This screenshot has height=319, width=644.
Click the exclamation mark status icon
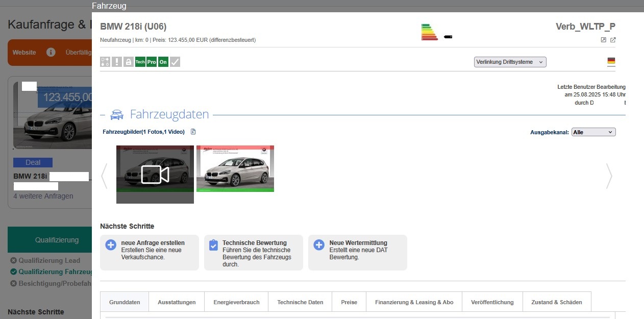[x=117, y=62]
